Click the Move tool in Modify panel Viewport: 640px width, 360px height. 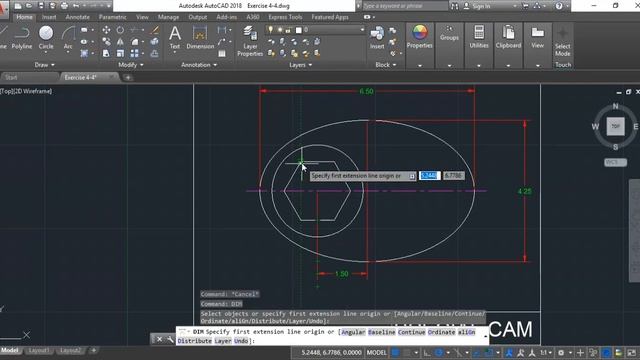[106, 30]
